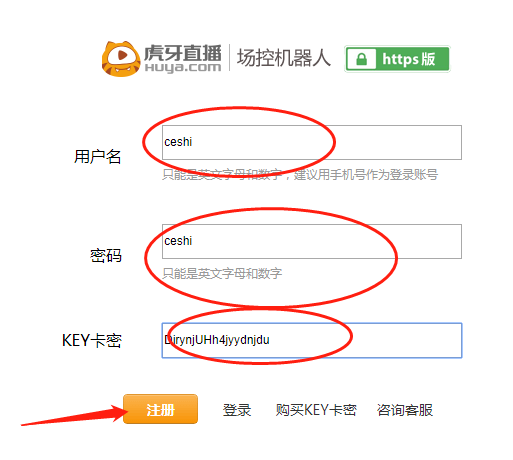Click the green lock icon
The image size is (513, 460).
pos(361,59)
